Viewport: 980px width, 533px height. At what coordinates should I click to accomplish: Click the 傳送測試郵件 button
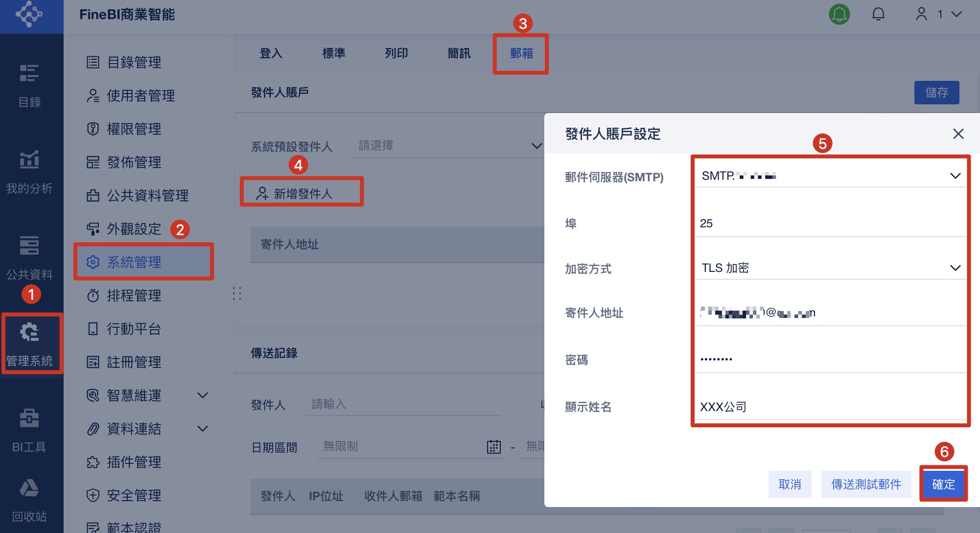866,485
